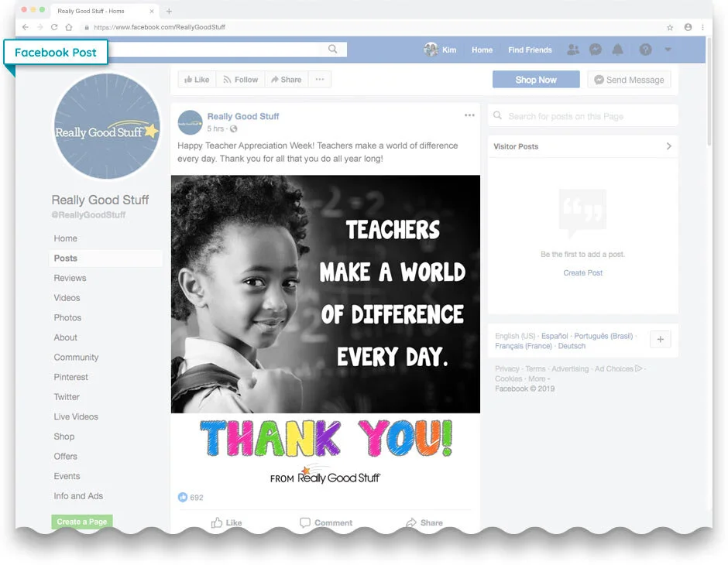Click the browser home icon
728x565 pixels.
coord(69,27)
